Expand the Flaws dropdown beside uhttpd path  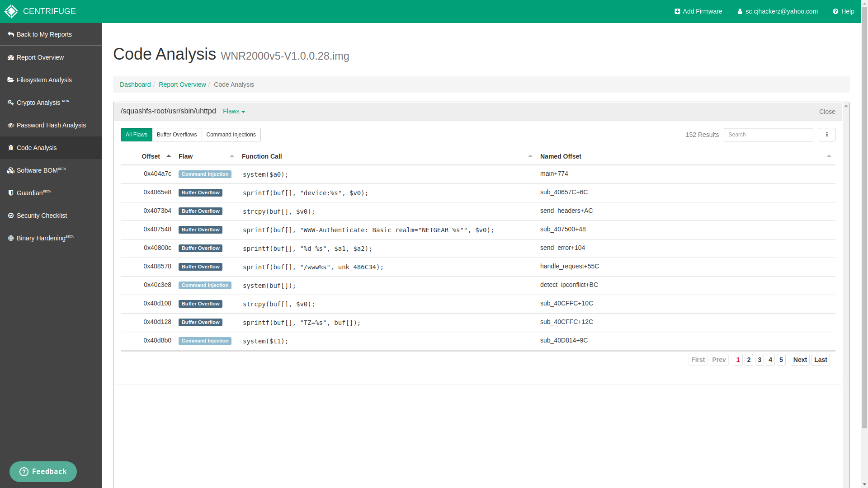234,111
